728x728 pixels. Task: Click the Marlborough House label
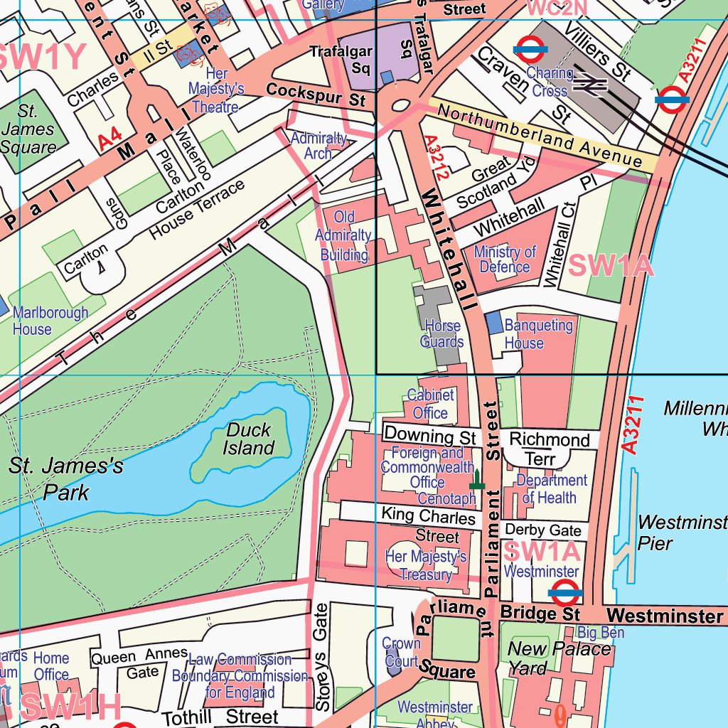pyautogui.click(x=50, y=321)
